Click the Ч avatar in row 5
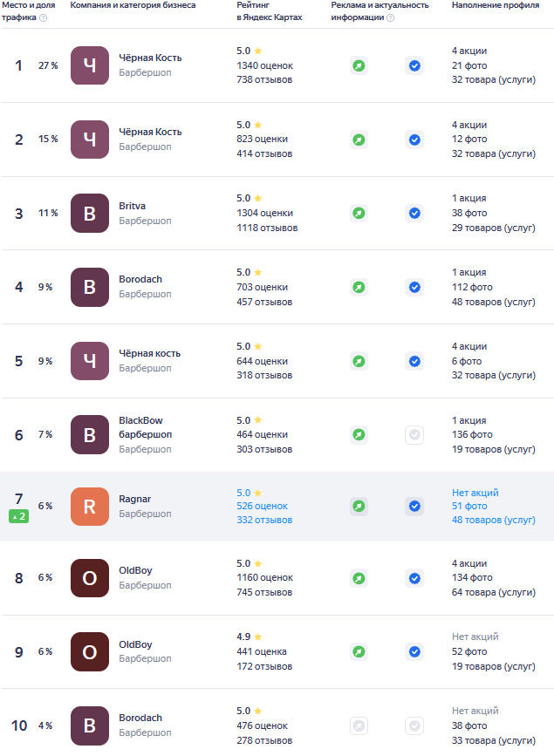Viewport: 554px width, 756px height. tap(90, 361)
